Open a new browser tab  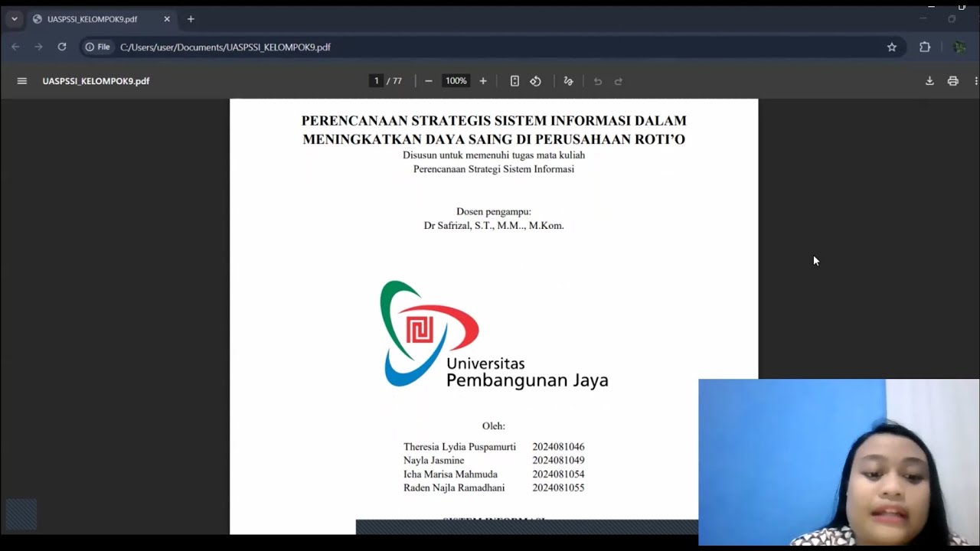point(191,19)
